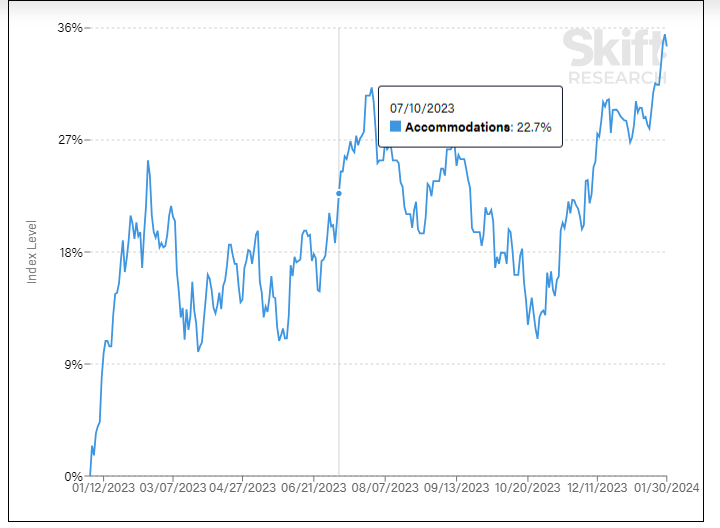Select the 01/30/2024 x-axis end date
Viewport: 720px width, 528px height.
pos(666,489)
